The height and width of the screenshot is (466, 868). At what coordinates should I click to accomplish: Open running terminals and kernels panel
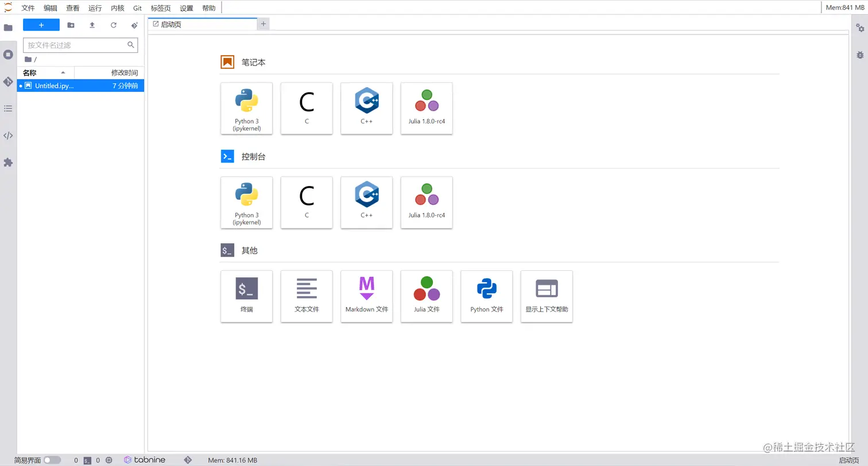[x=8, y=55]
